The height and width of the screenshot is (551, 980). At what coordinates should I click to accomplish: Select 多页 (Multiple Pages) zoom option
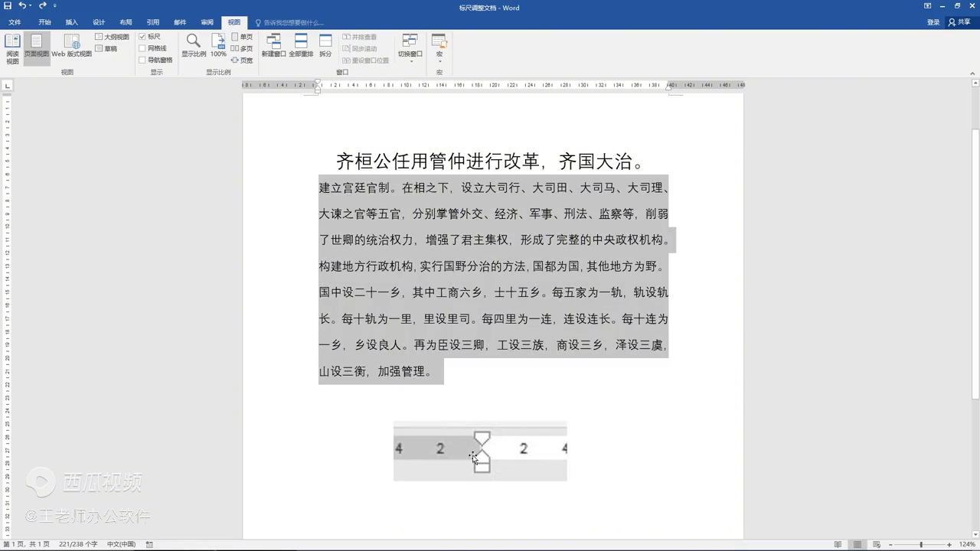click(242, 48)
